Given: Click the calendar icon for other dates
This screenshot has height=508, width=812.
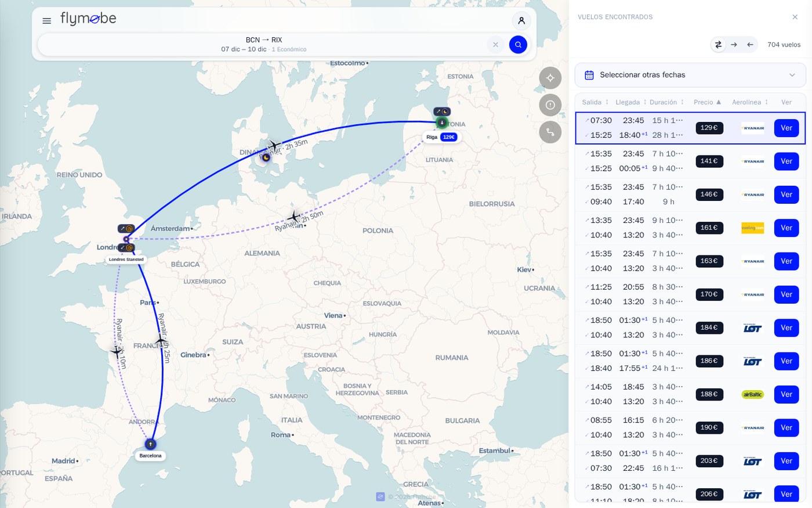Looking at the screenshot, I should tap(589, 75).
